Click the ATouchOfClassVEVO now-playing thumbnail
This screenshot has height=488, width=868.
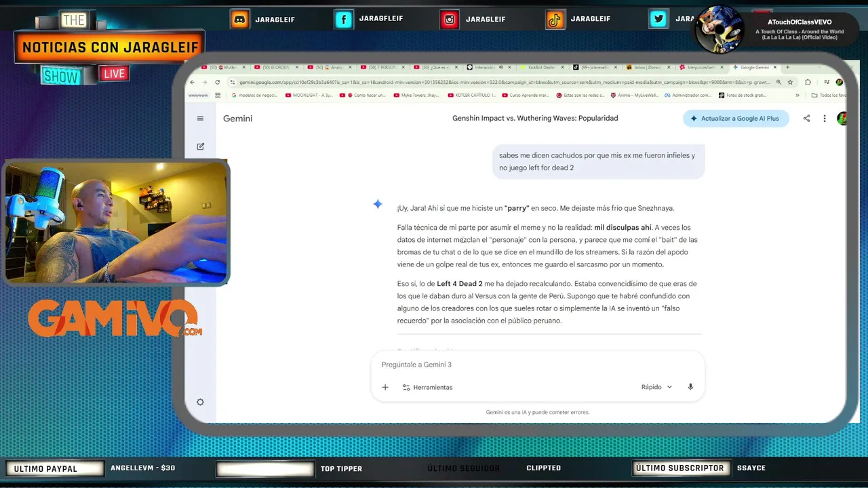click(x=719, y=28)
